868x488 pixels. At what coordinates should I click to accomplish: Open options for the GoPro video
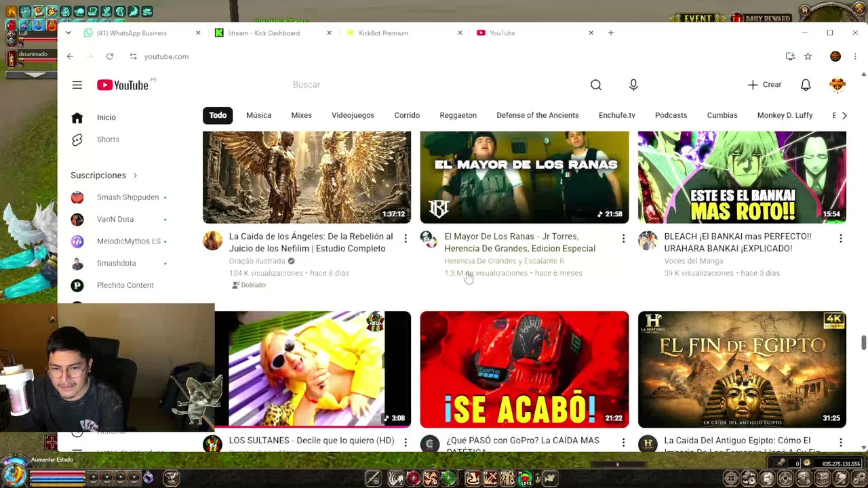coord(623,442)
